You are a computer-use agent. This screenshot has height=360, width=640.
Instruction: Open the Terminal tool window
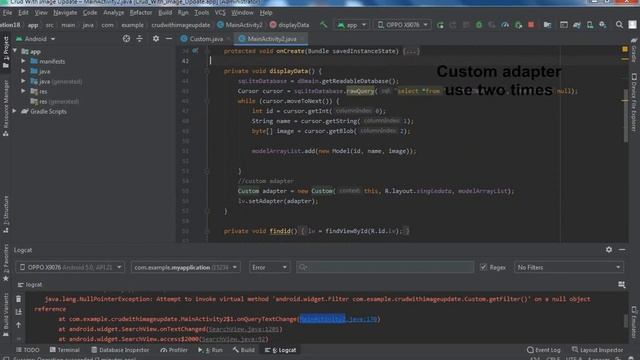[x=64, y=350]
